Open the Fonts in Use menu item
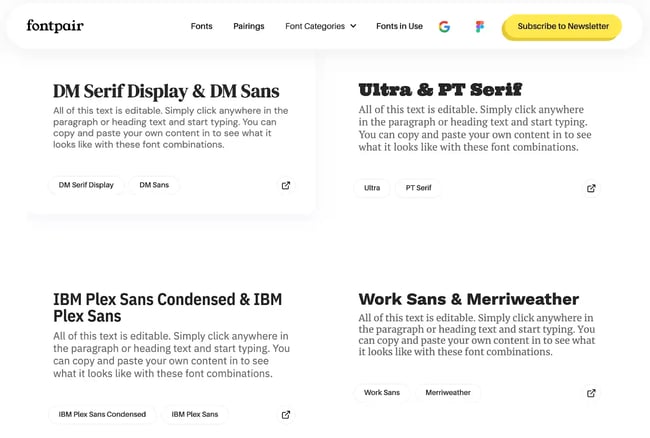The height and width of the screenshot is (438, 650). [x=400, y=26]
